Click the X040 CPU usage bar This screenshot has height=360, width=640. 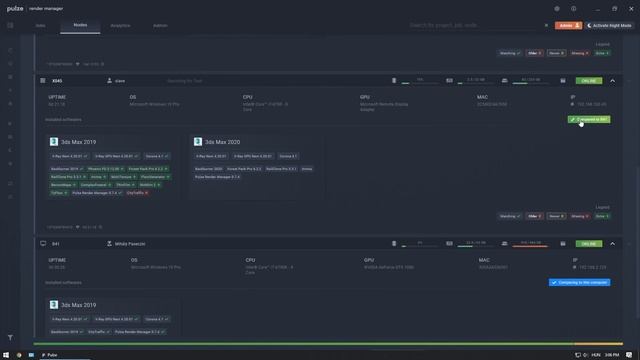[420, 83]
